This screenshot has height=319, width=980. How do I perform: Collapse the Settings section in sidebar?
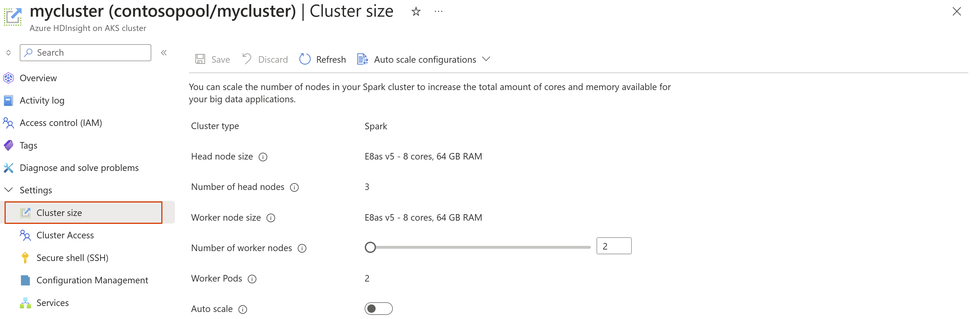(x=8, y=190)
